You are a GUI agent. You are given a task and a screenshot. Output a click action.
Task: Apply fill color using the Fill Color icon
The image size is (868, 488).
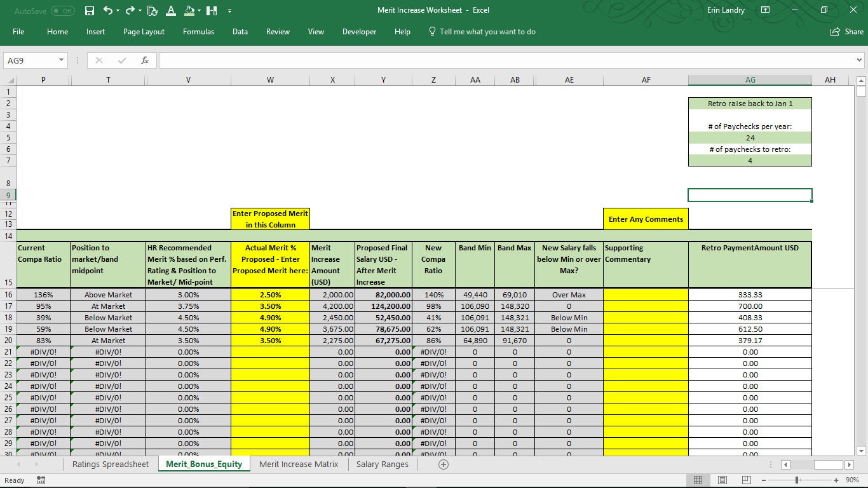190,10
